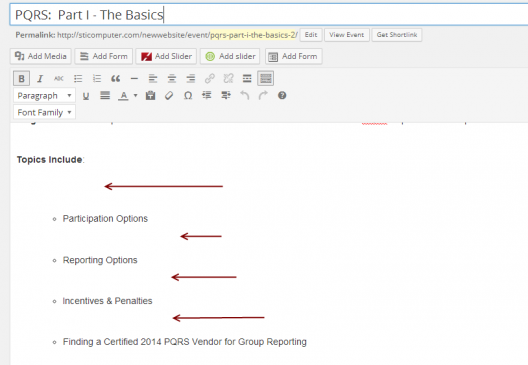Viewport: 528px width, 365px height.
Task: Open the Font Family dropdown
Action: pyautogui.click(x=44, y=112)
